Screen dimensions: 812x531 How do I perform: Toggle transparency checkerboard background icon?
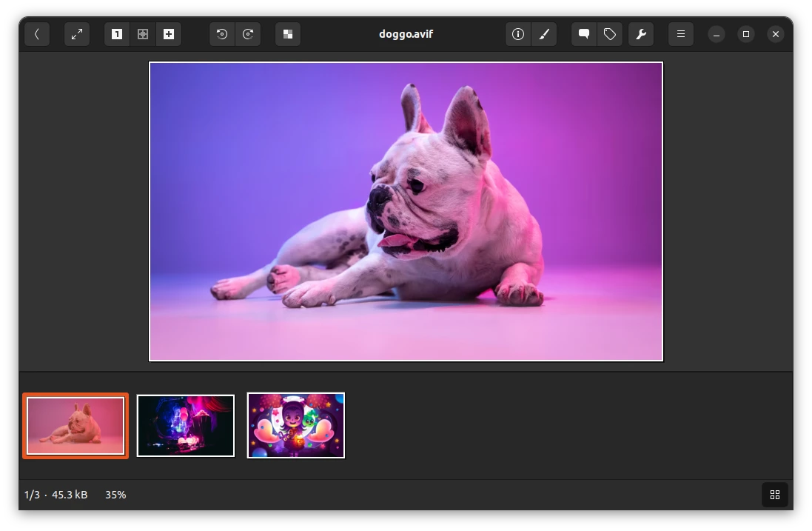(x=288, y=34)
